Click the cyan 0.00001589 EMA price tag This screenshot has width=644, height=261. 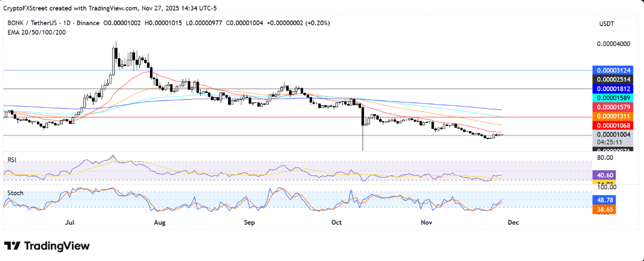pyautogui.click(x=614, y=98)
